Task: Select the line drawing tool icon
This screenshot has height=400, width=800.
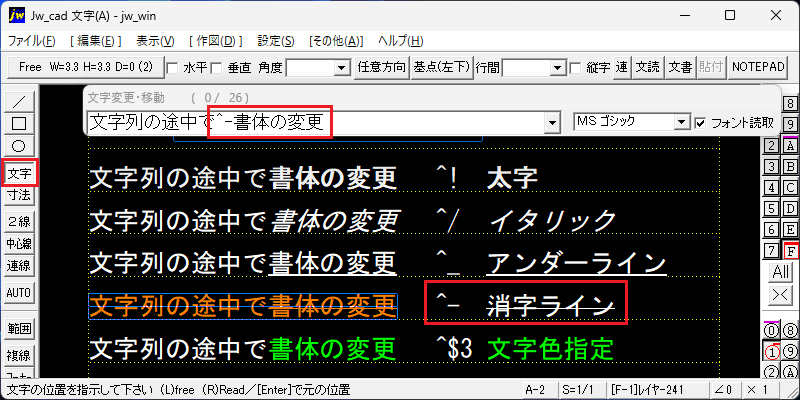Action: click(x=19, y=101)
